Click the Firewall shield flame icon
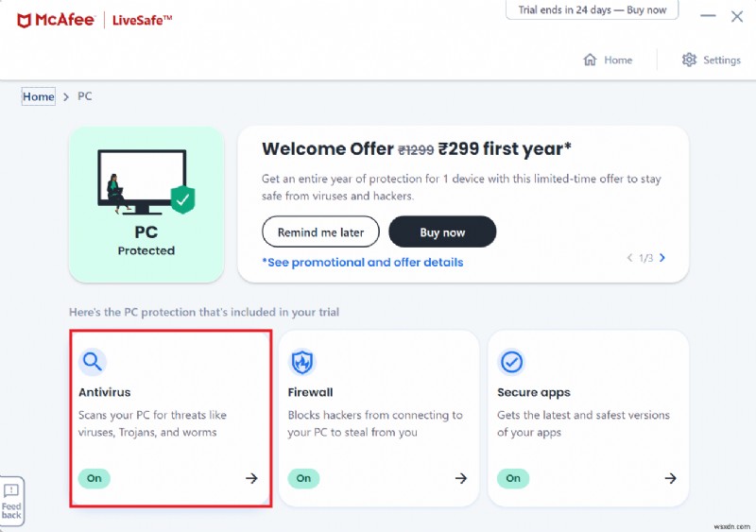This screenshot has height=532, width=756. click(x=302, y=361)
